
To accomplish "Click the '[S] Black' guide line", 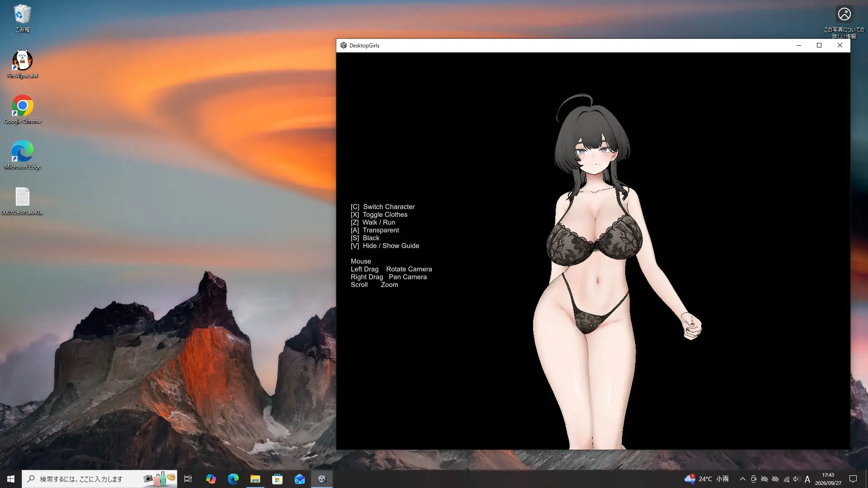I will (365, 238).
